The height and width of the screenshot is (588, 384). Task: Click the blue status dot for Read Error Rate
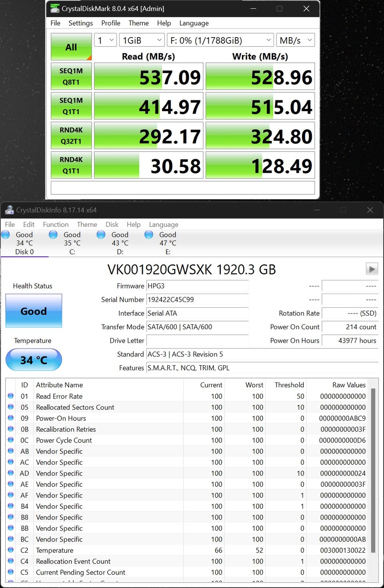pyautogui.click(x=11, y=396)
